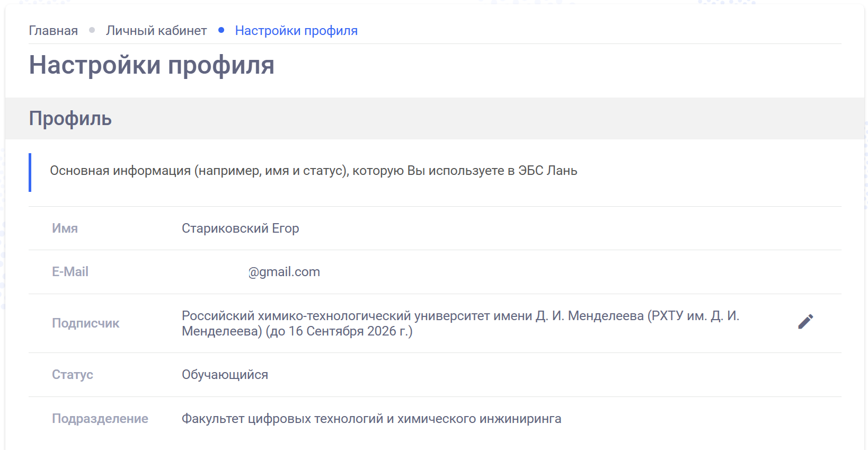Image resolution: width=868 pixels, height=450 pixels.
Task: Click the Факультет цифровых технологий department value
Action: [371, 419]
